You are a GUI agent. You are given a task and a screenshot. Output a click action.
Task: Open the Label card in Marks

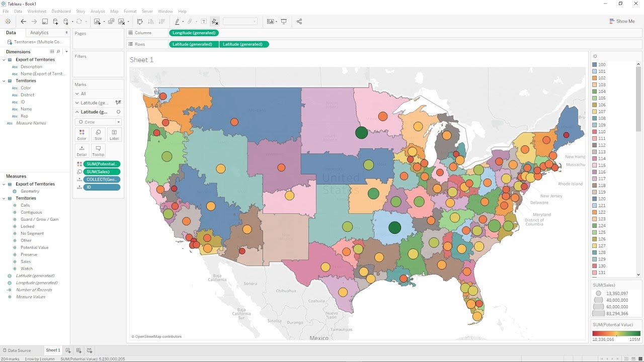pyautogui.click(x=114, y=135)
